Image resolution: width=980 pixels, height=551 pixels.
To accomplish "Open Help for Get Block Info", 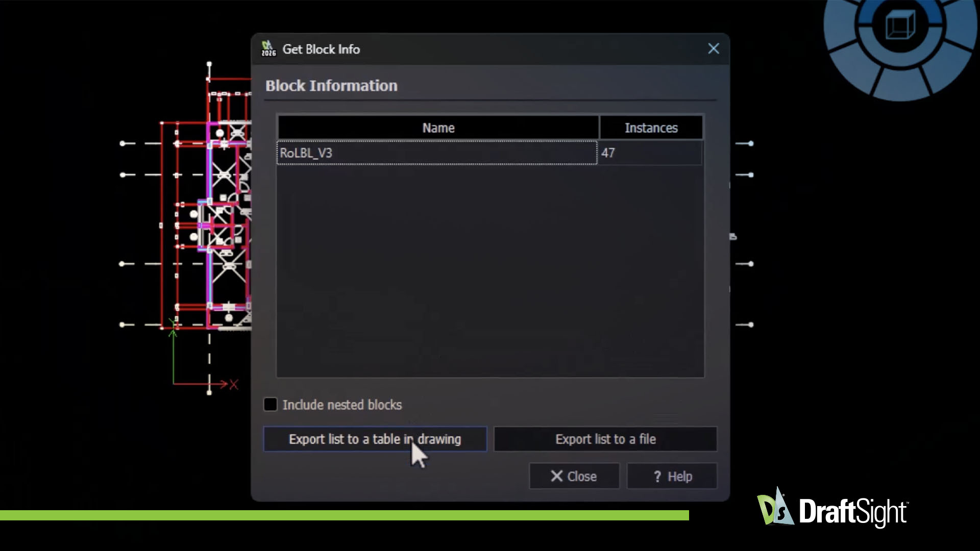I will click(x=672, y=476).
